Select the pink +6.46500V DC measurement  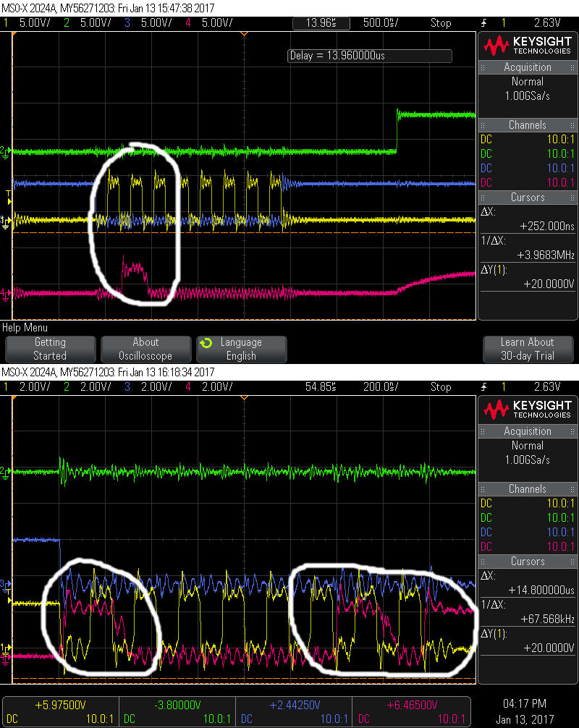[x=411, y=706]
